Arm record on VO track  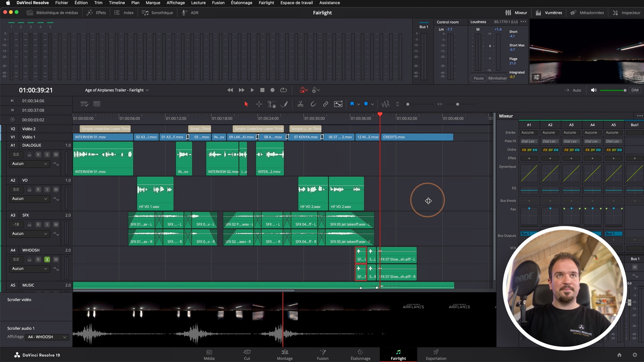click(x=38, y=190)
